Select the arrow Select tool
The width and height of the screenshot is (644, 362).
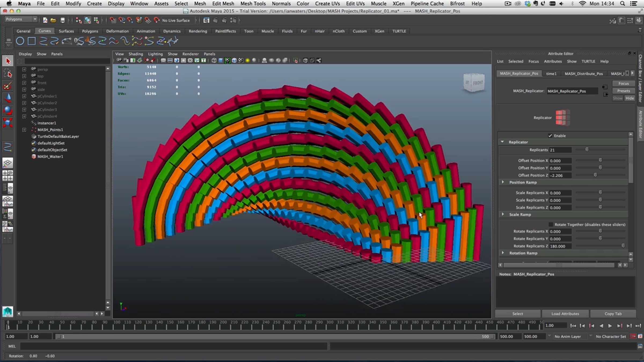pyautogui.click(x=8, y=61)
